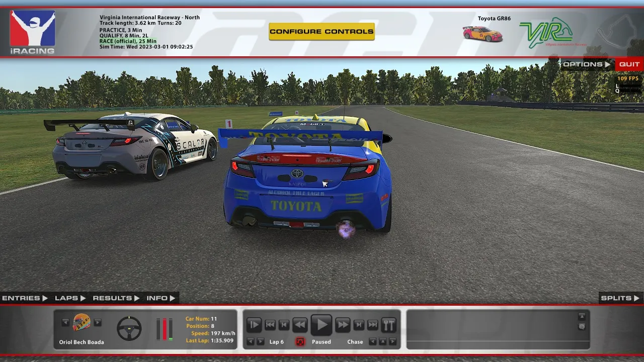This screenshot has height=362, width=644.
Task: Click the iRacing logo
Action: click(x=33, y=32)
